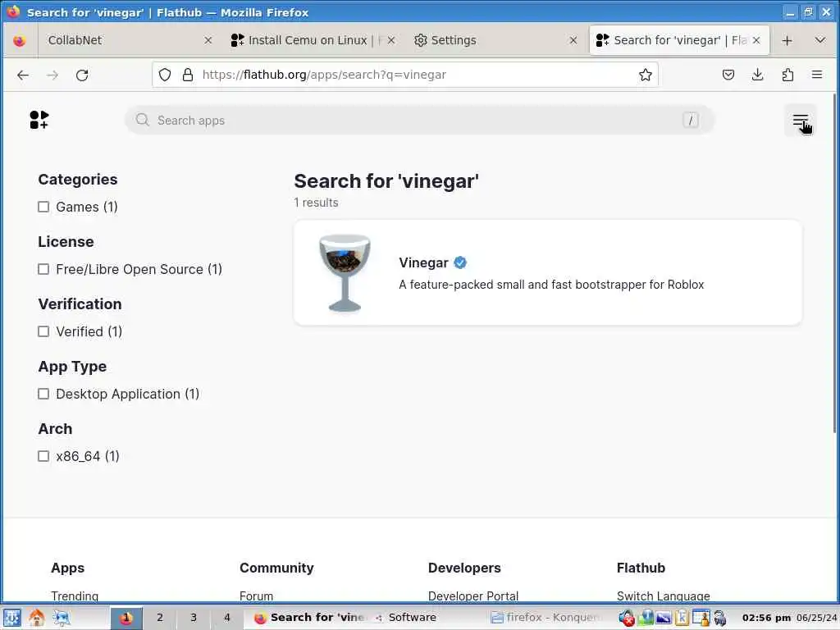This screenshot has width=840, height=630.
Task: Open the Trending footer link
Action: pos(75,596)
